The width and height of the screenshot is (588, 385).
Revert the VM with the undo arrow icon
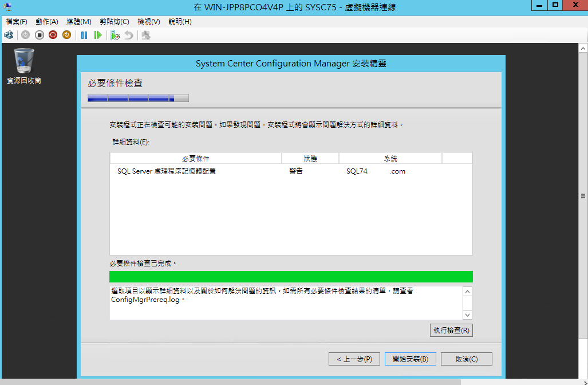tap(129, 36)
